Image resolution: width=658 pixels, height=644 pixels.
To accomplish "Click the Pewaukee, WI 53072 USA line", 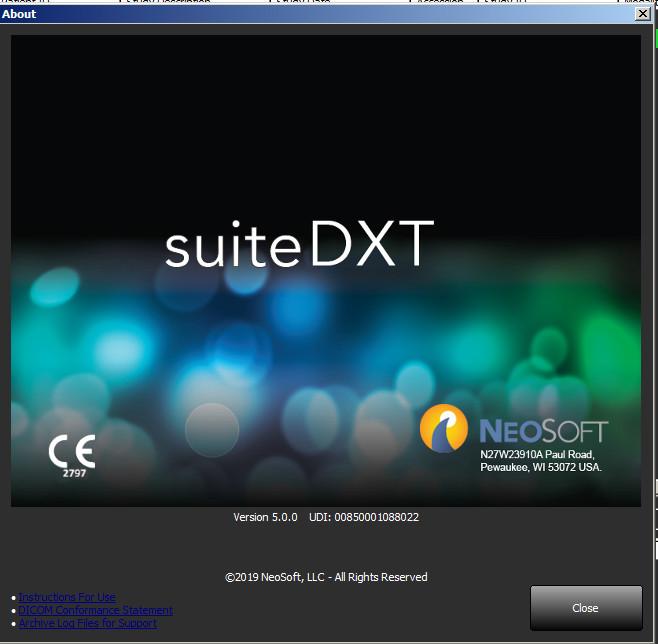I will coord(541,467).
